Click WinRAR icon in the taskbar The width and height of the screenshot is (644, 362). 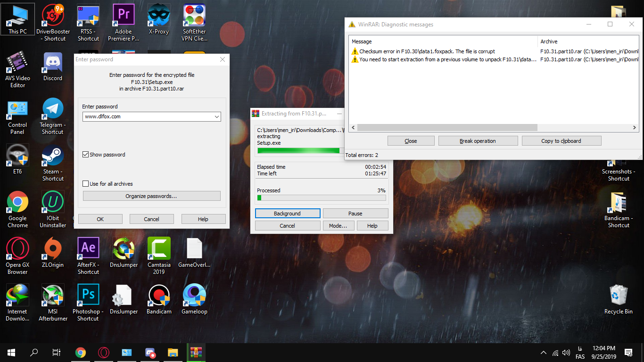point(195,352)
